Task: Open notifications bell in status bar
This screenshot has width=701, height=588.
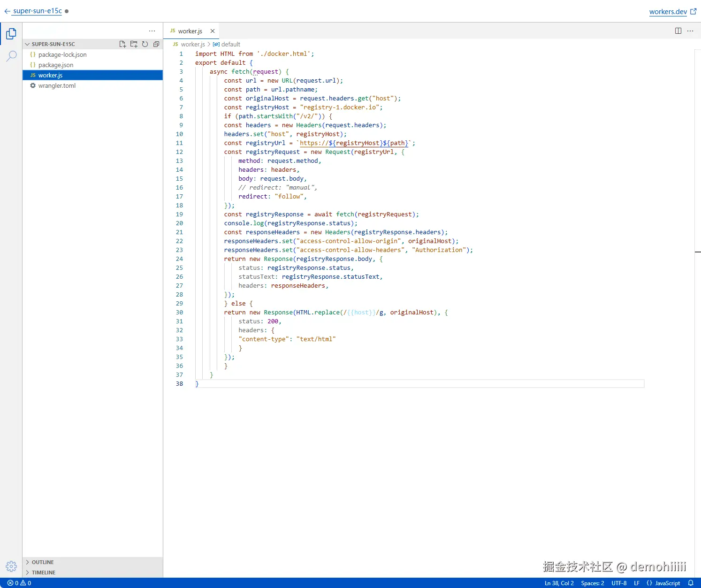Action: [691, 583]
